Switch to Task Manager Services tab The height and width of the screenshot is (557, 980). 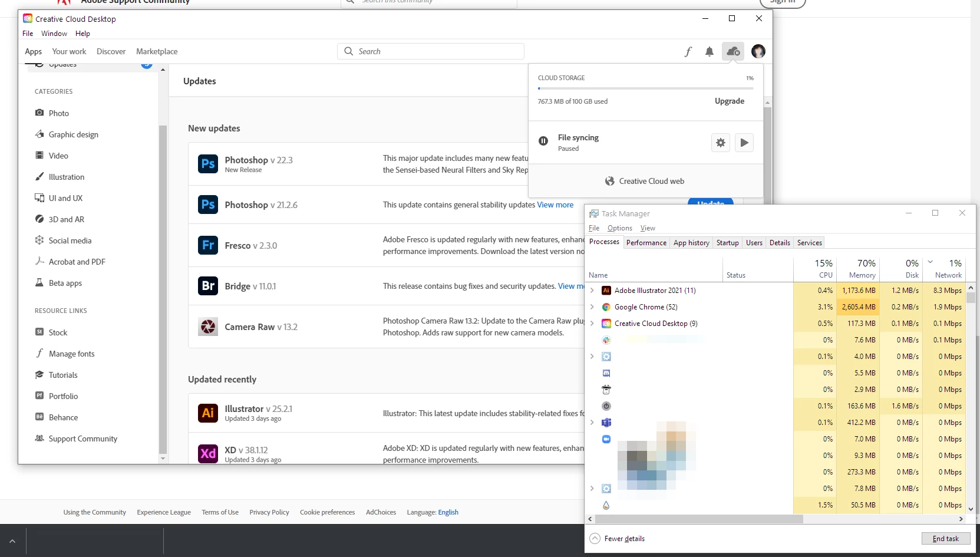(x=809, y=243)
